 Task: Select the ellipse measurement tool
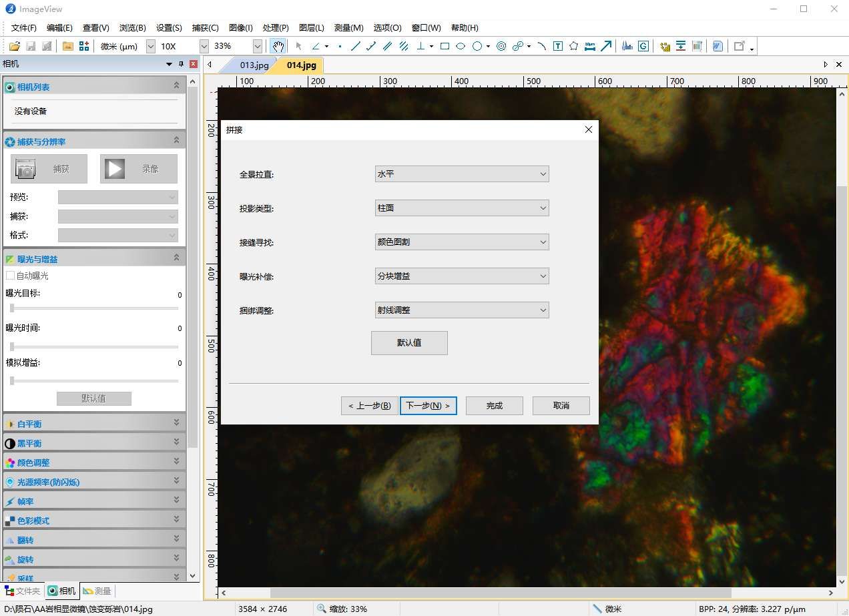click(461, 46)
